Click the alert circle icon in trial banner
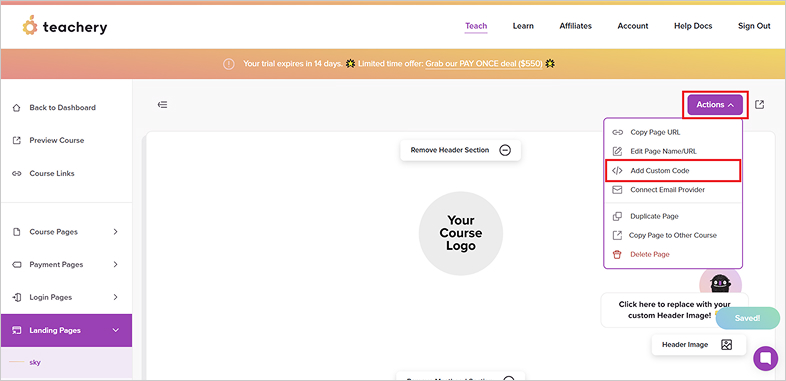 [x=229, y=64]
